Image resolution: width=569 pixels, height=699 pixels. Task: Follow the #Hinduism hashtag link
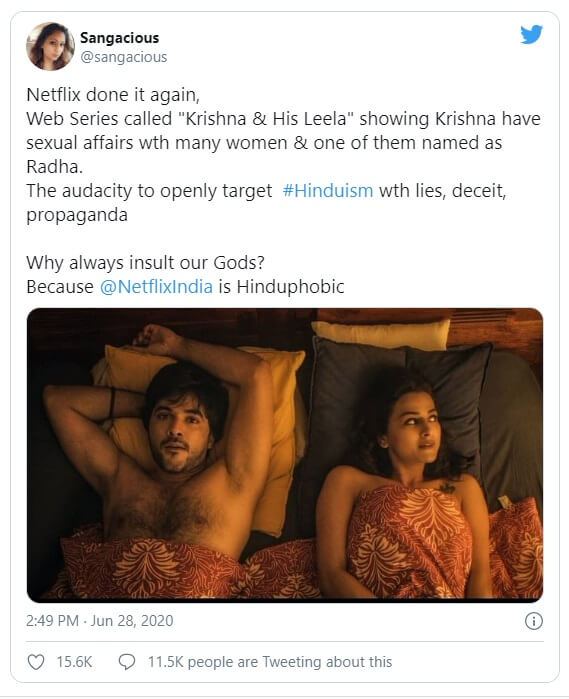coord(328,191)
